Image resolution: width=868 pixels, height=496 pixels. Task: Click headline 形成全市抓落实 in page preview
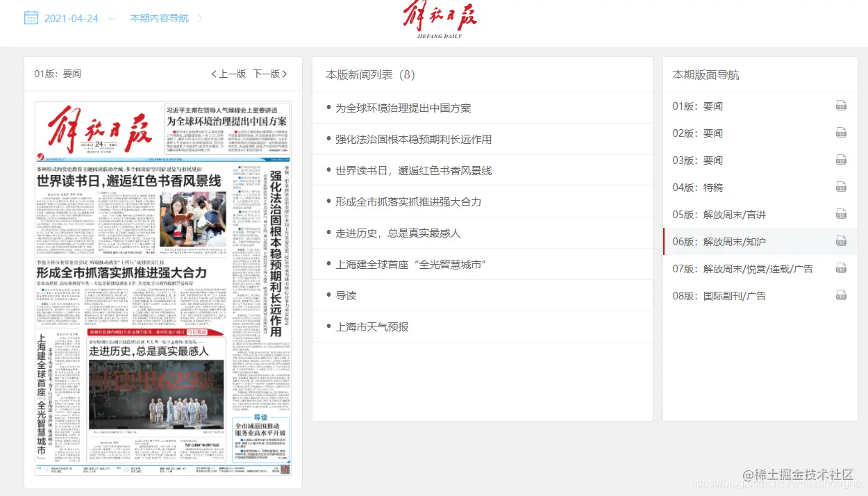[122, 272]
